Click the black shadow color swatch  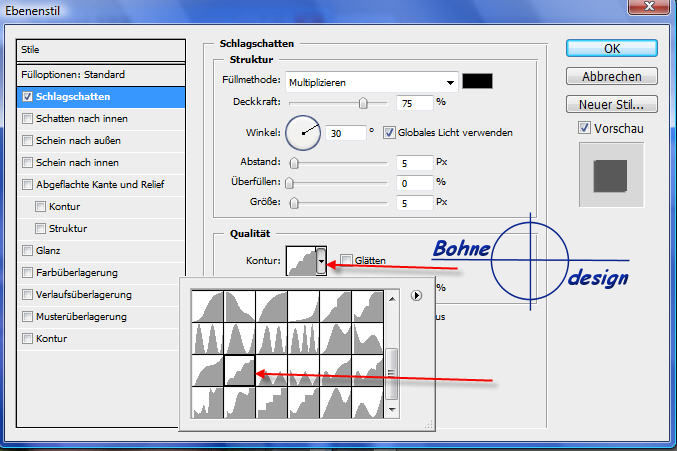[477, 82]
